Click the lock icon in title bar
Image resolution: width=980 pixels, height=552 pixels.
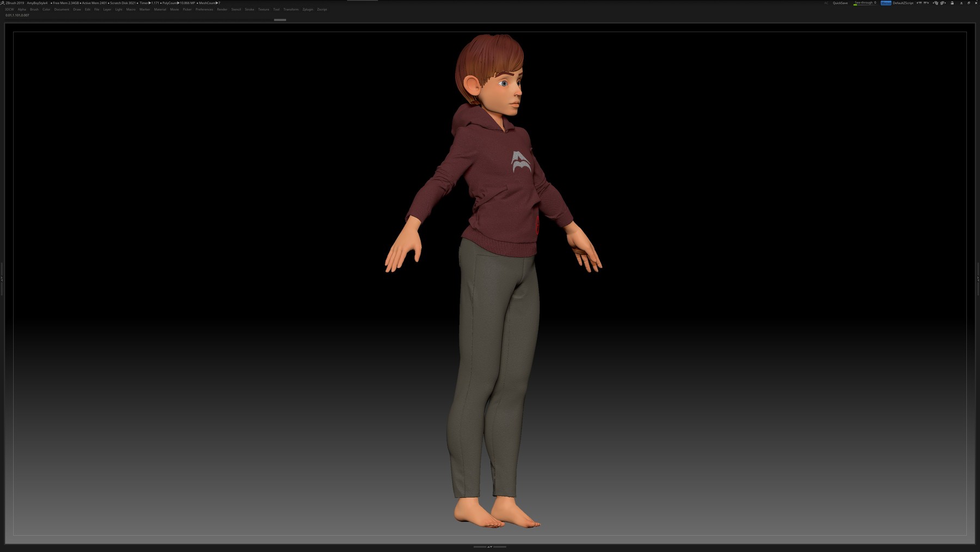point(952,3)
